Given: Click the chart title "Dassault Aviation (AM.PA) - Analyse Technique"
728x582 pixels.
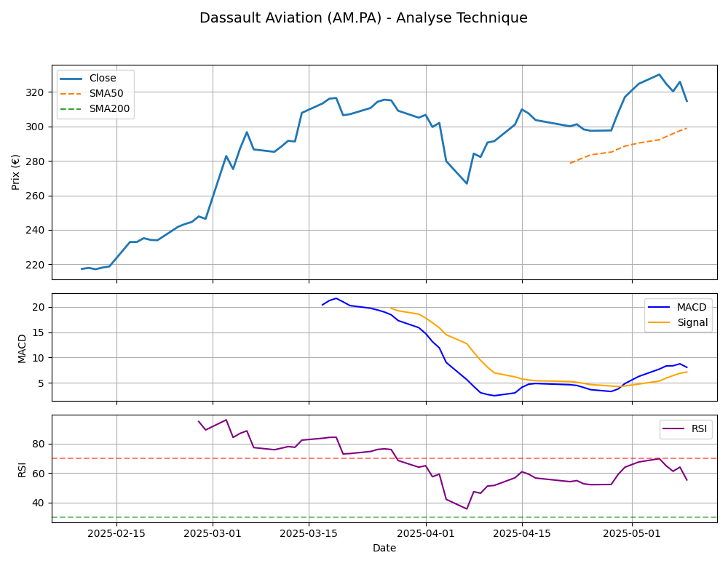Looking at the screenshot, I should click(x=363, y=17).
